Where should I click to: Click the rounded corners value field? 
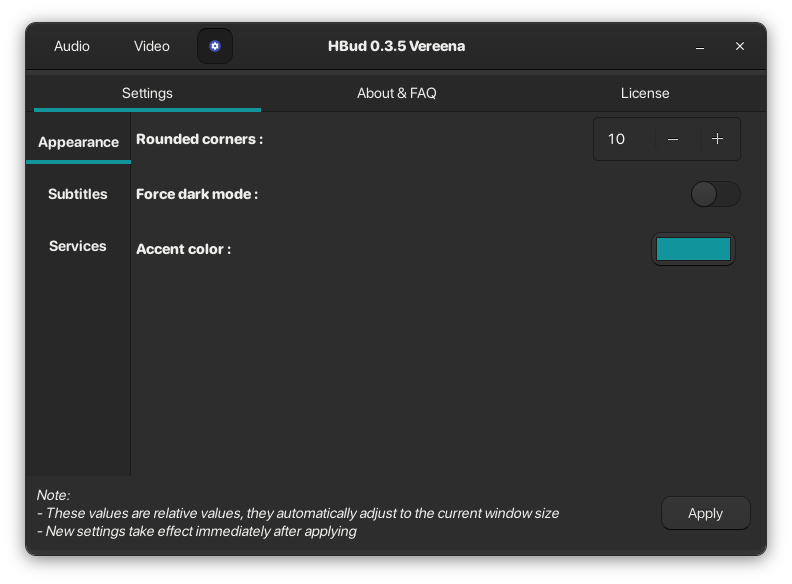click(624, 139)
